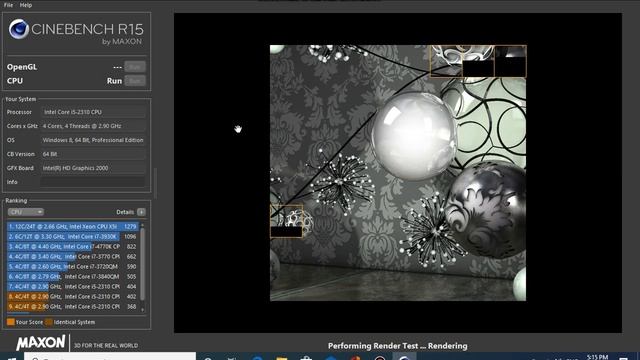Viewport: 640px width, 360px height.
Task: Select the Cores x GHz field
Action: [x=93, y=126]
